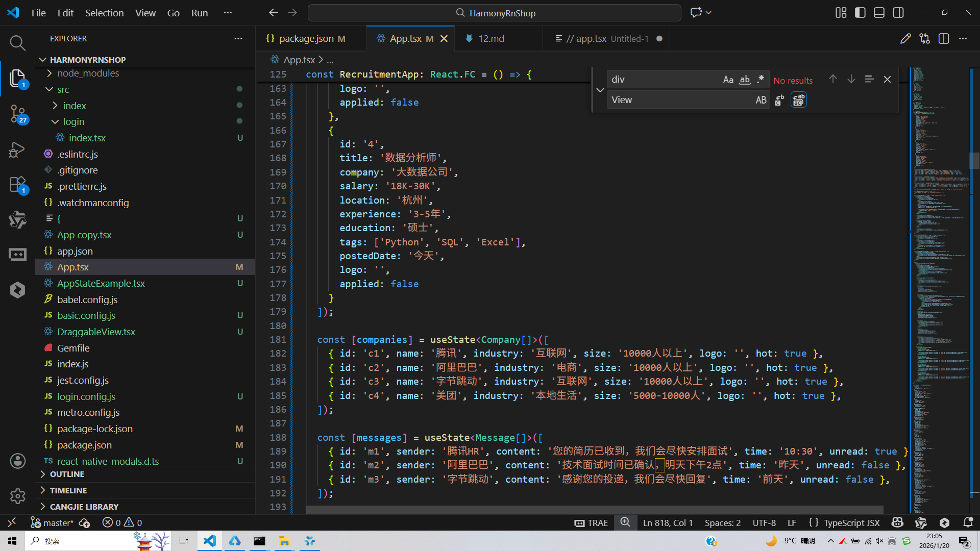Expand the OUTLINE section

click(x=67, y=474)
